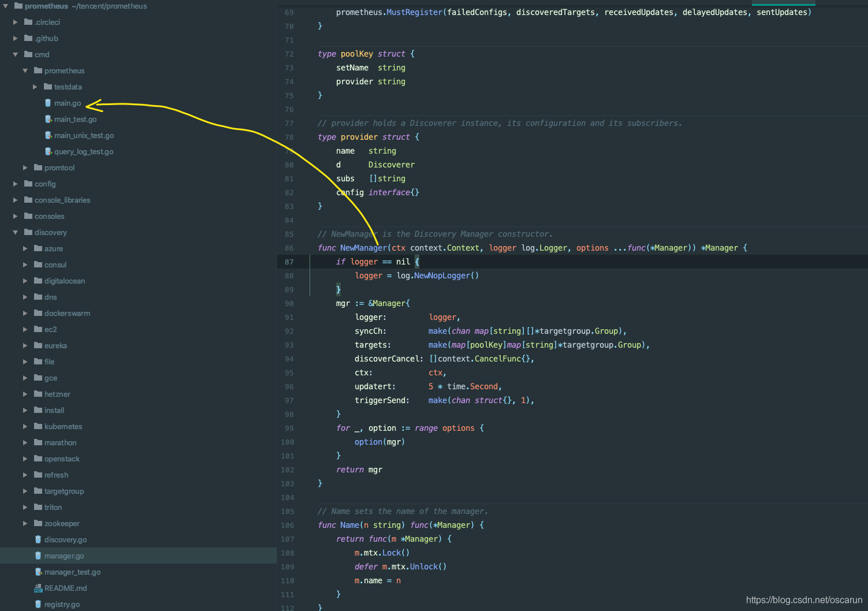
Task: Click the query_log_test.go file icon
Action: point(48,151)
